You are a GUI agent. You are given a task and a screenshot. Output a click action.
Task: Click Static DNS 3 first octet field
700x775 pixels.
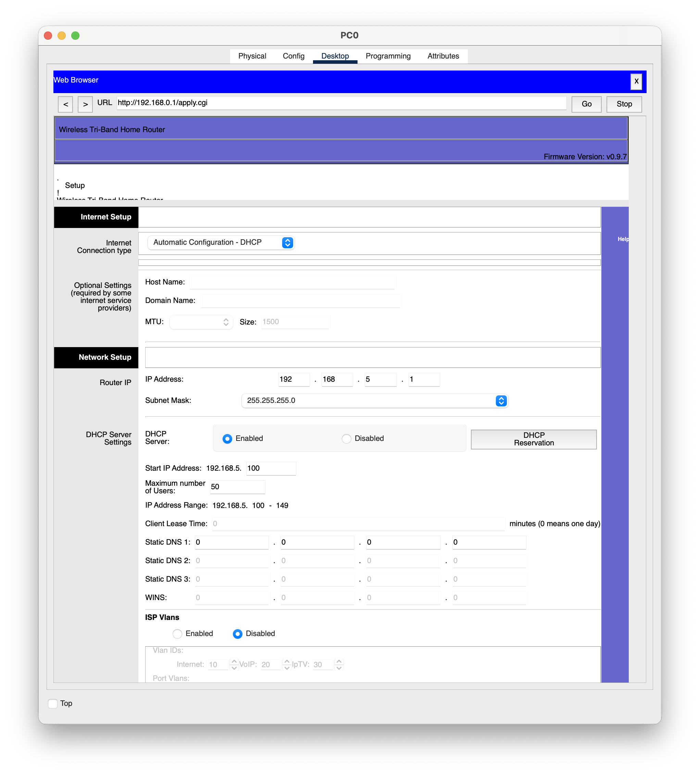pos(232,579)
